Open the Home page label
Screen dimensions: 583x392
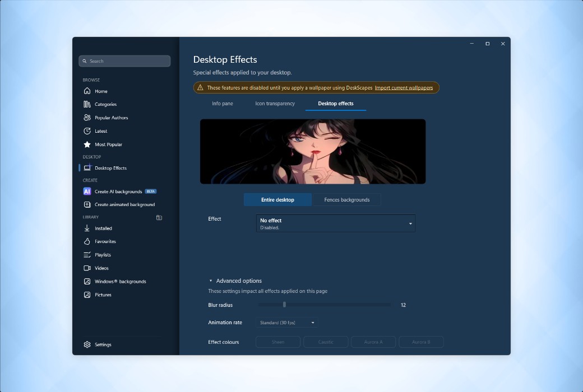[x=101, y=91]
